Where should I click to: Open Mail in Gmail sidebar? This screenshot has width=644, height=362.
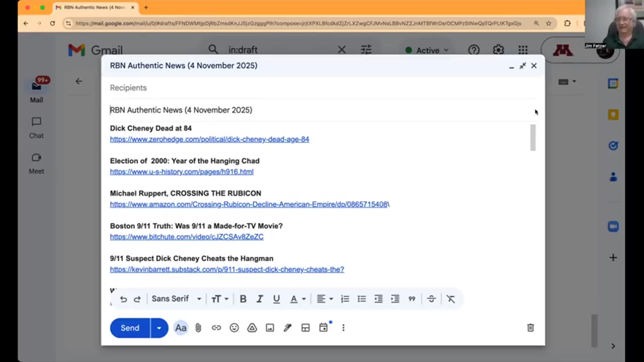[36, 90]
